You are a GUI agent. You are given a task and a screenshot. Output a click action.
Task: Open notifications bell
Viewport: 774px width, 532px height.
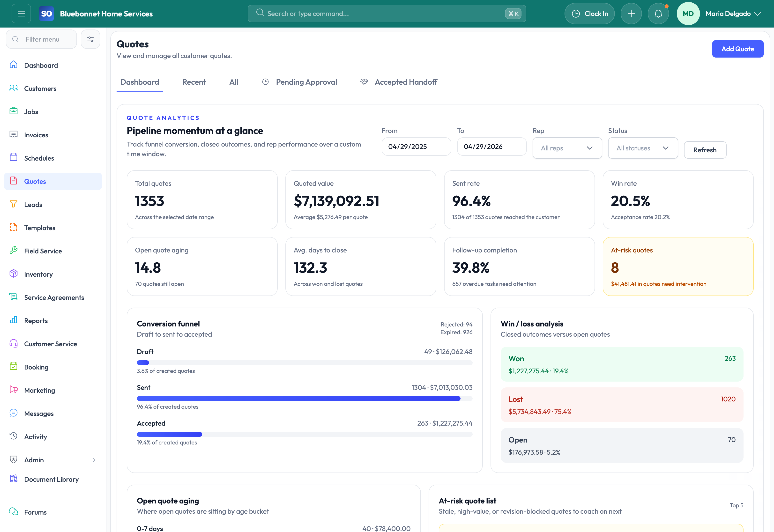coord(658,14)
